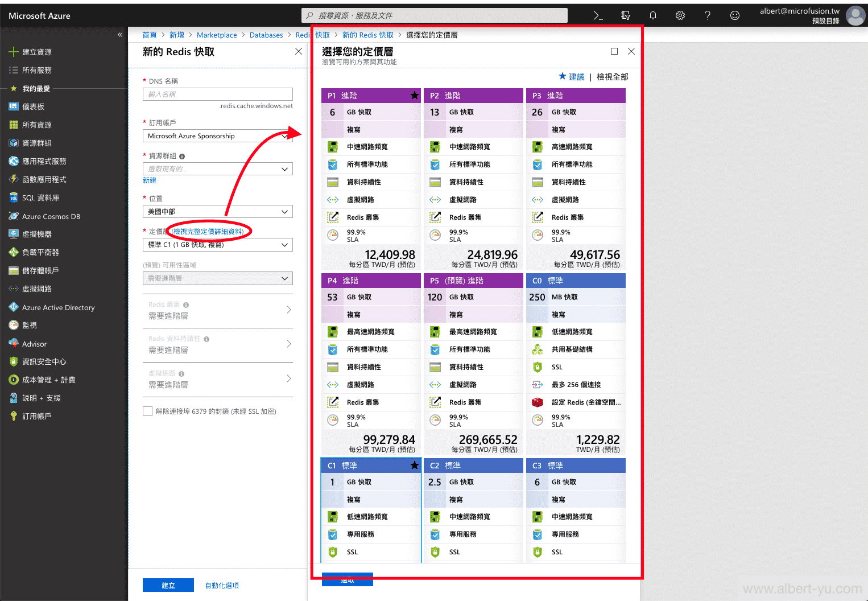Select the P3 進階 pricing card
Image resolution: width=868 pixels, height=601 pixels.
(576, 179)
